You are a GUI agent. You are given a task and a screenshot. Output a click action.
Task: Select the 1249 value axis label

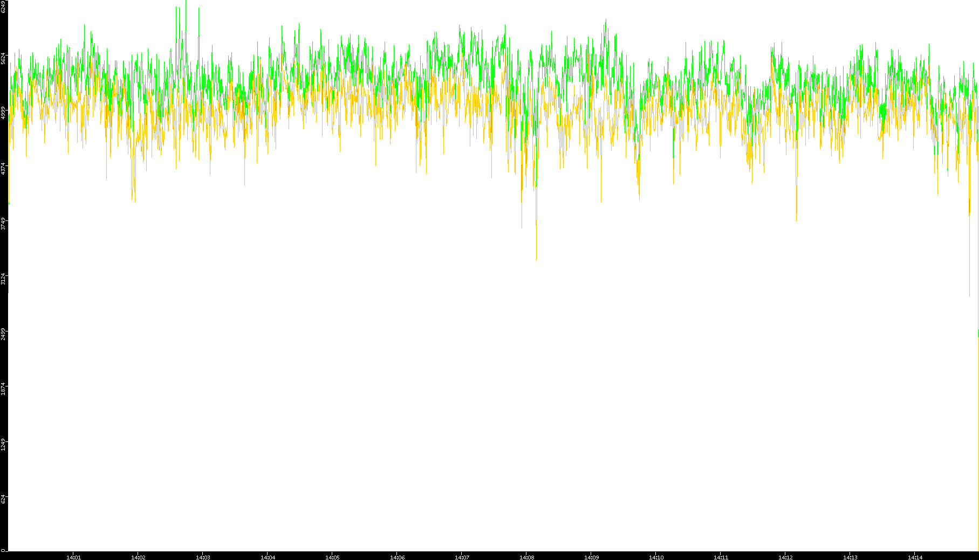[x=4, y=445]
